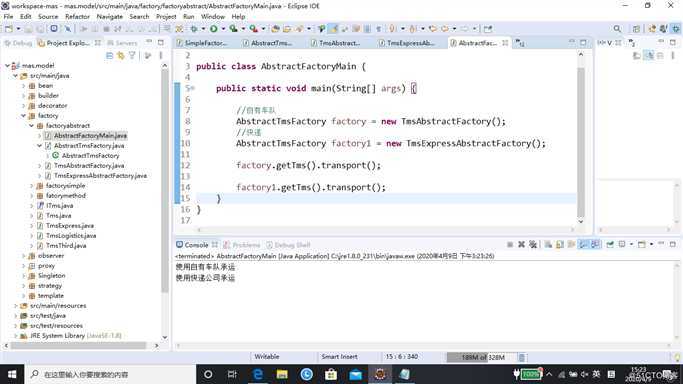Open the Refactor menu

click(x=77, y=17)
